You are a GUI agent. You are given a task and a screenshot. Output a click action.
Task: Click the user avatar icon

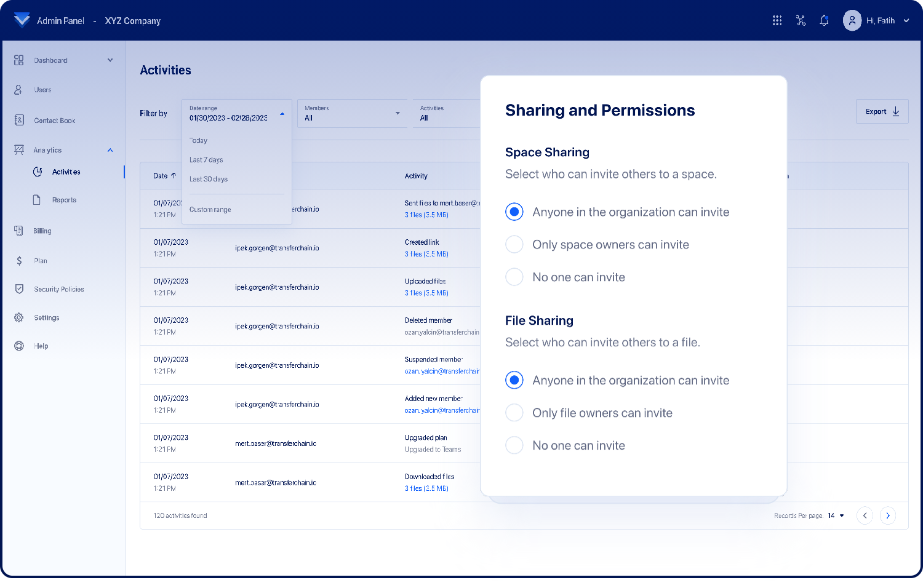pos(852,20)
